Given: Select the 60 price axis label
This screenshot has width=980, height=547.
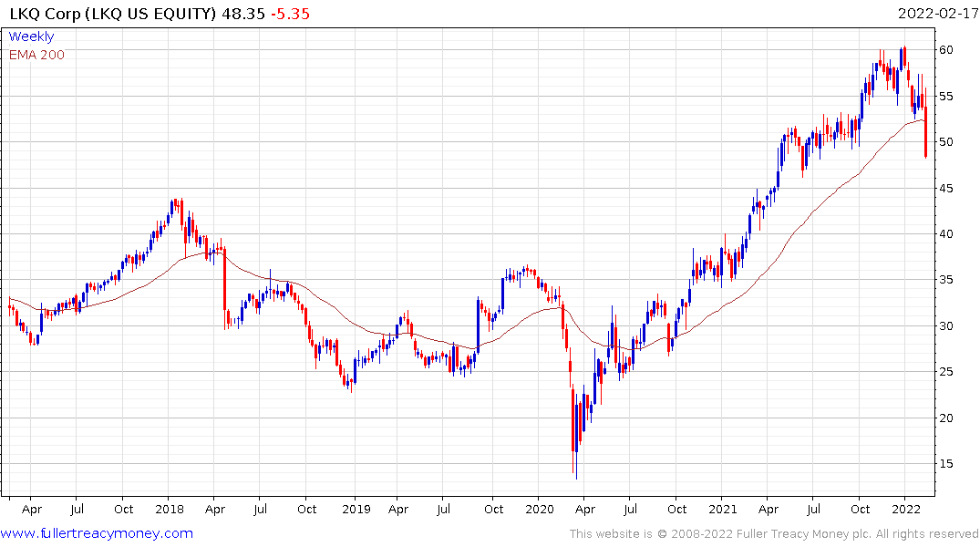Looking at the screenshot, I should pyautogui.click(x=946, y=50).
